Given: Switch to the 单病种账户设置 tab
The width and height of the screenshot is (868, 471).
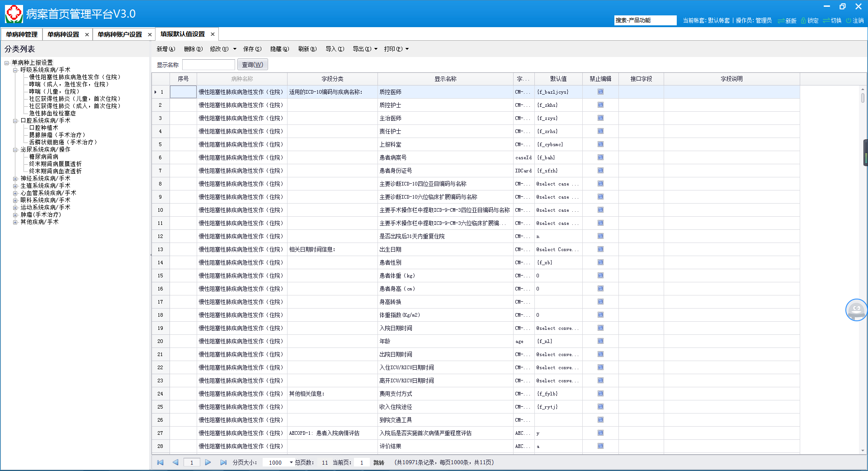Looking at the screenshot, I should coord(119,34).
